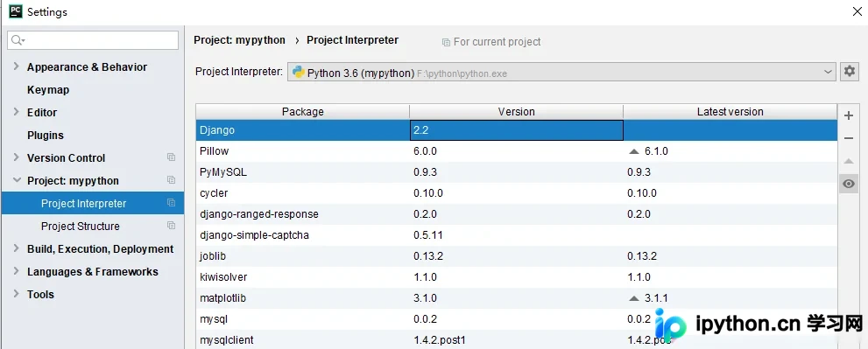Select Version Control settings item

[66, 157]
